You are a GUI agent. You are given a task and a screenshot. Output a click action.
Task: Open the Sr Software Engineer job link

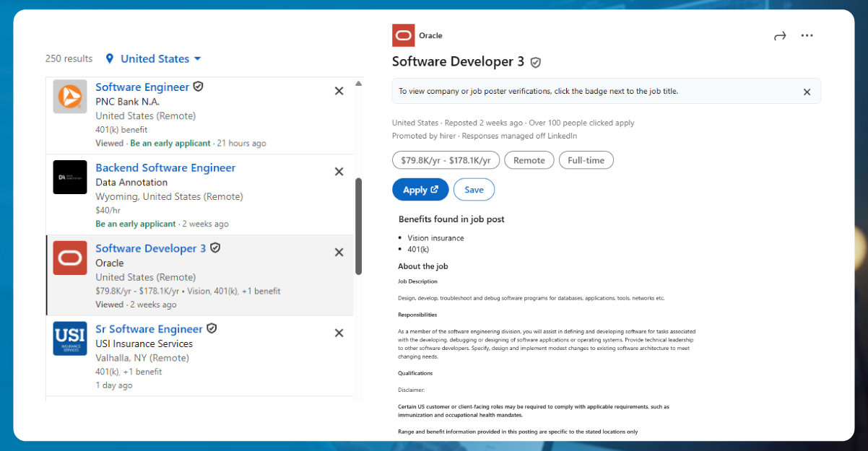[x=149, y=329]
